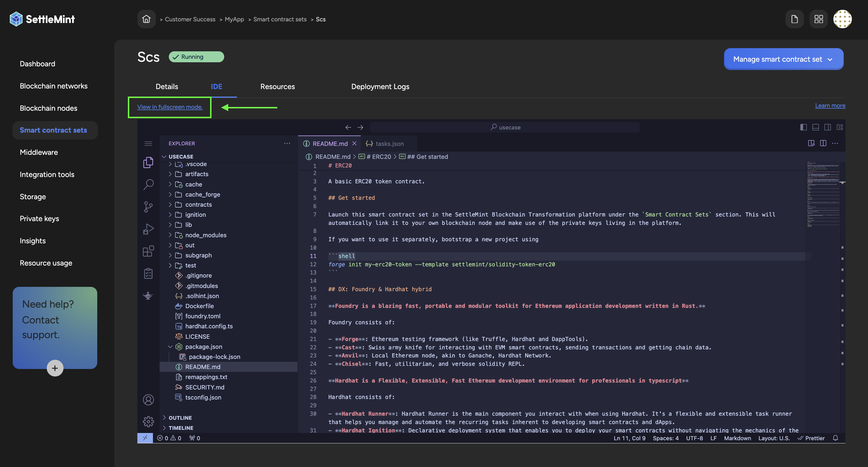Open the hamburger application menu in IDE
868x467 pixels.
[148, 144]
